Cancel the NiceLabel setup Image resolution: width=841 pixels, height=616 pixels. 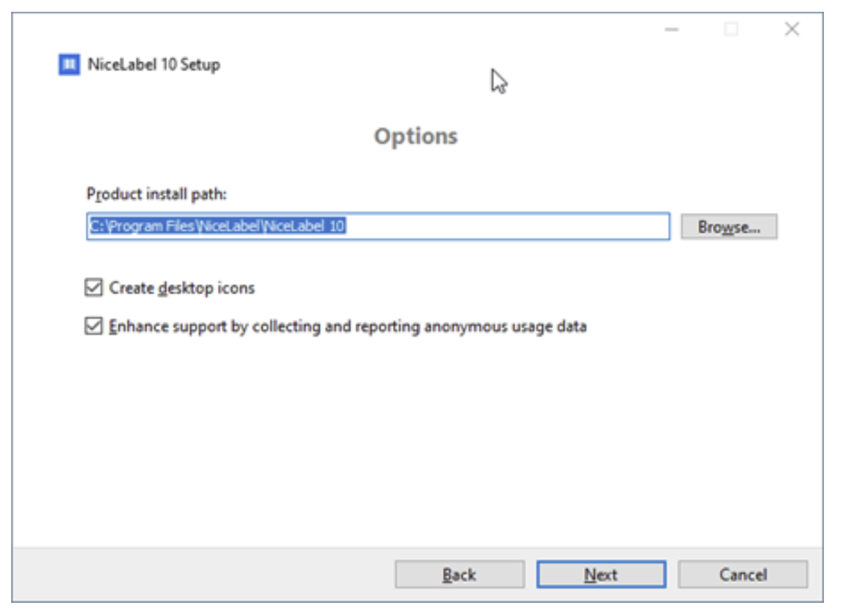[x=743, y=575]
